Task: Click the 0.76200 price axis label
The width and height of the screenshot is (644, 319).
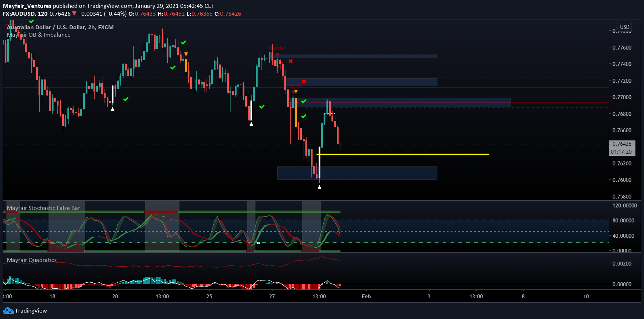Action: [622, 163]
